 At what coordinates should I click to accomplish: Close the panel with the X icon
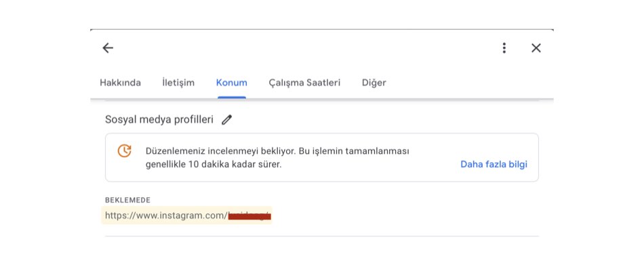(536, 48)
